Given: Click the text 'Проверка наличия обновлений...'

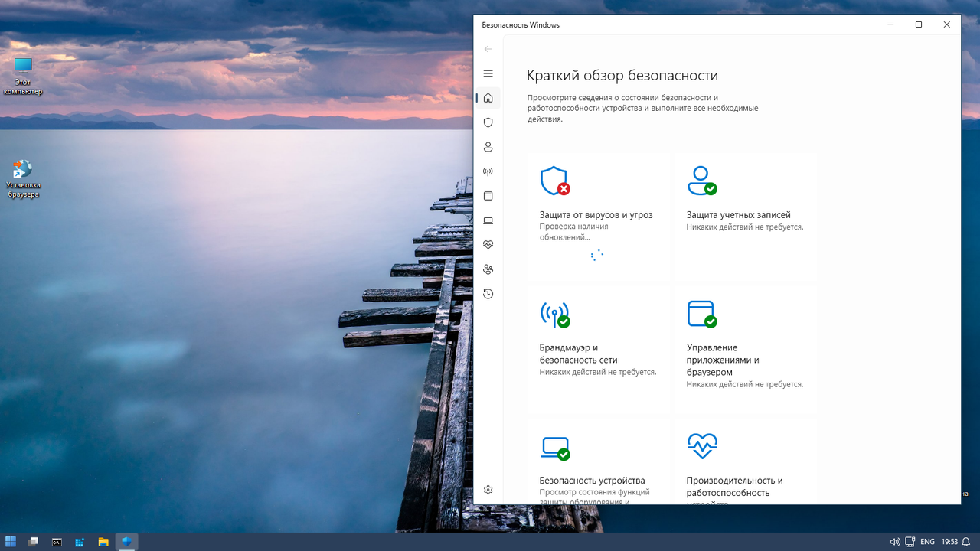Looking at the screenshot, I should click(573, 232).
